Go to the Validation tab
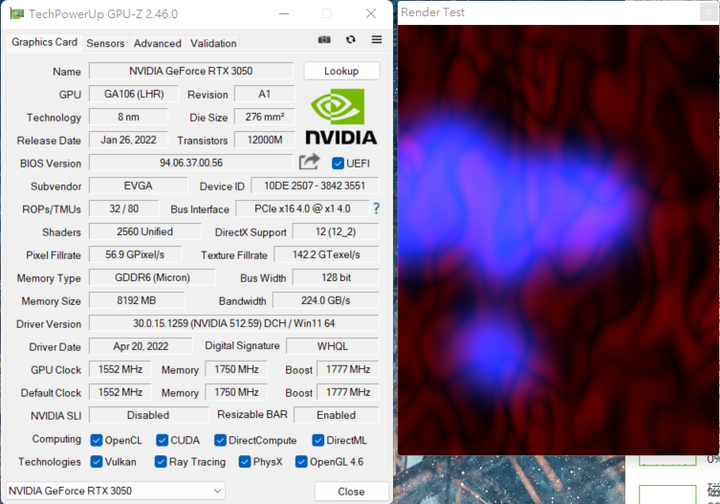This screenshot has width=720, height=504. point(213,43)
